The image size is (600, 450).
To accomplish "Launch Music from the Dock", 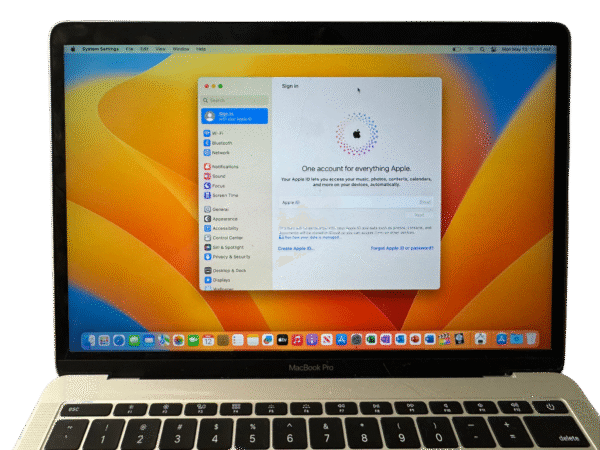I will click(297, 340).
